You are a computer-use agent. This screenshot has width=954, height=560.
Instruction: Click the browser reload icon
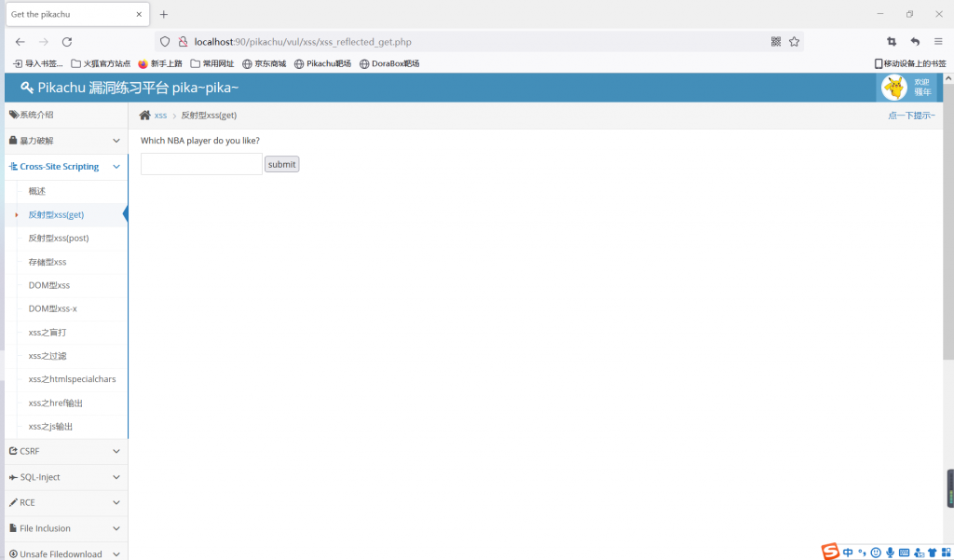point(67,42)
